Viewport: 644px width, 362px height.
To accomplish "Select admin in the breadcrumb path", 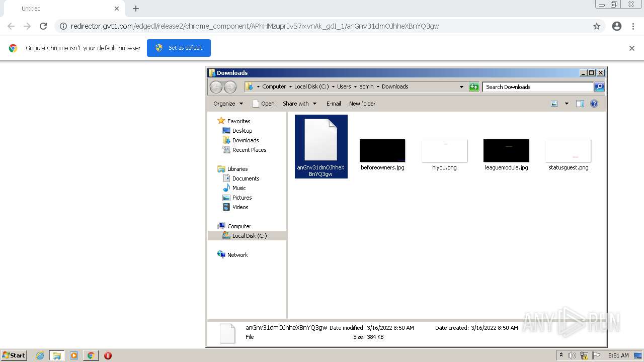I will pos(366,86).
